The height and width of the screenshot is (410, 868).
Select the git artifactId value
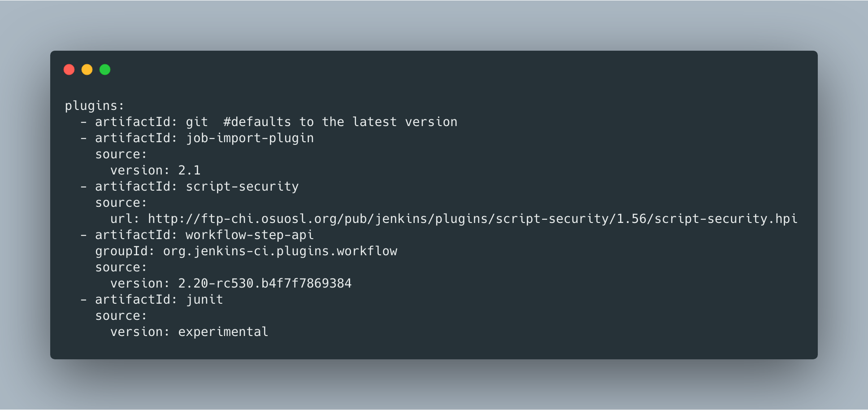197,122
